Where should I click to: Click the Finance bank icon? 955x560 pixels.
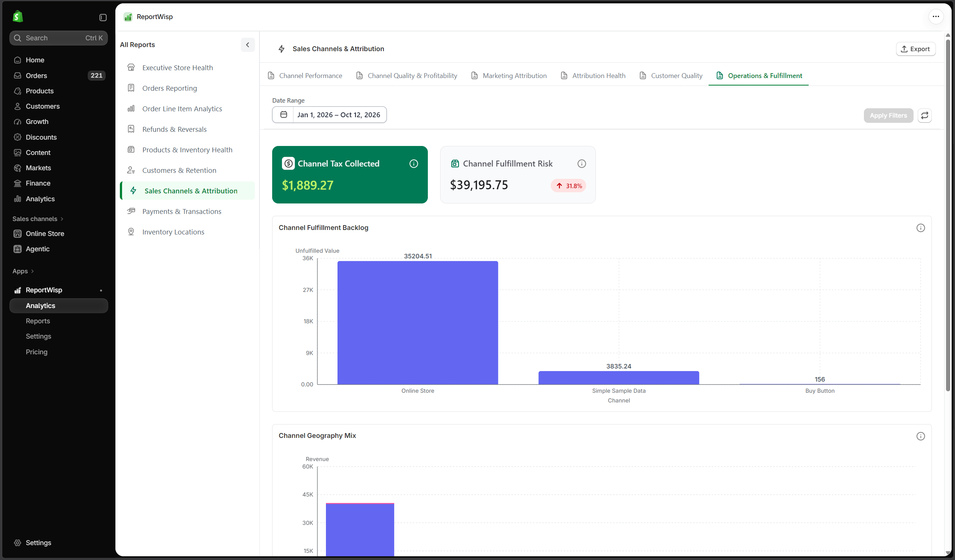(x=18, y=183)
